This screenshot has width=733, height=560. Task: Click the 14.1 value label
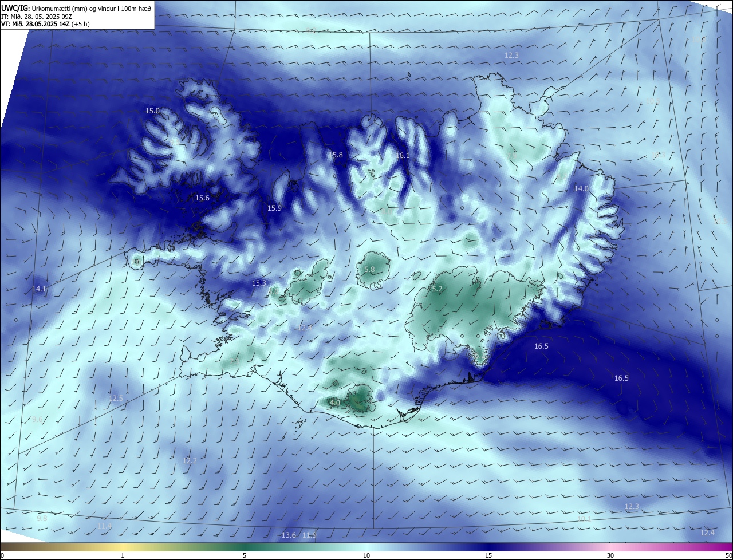[39, 290]
